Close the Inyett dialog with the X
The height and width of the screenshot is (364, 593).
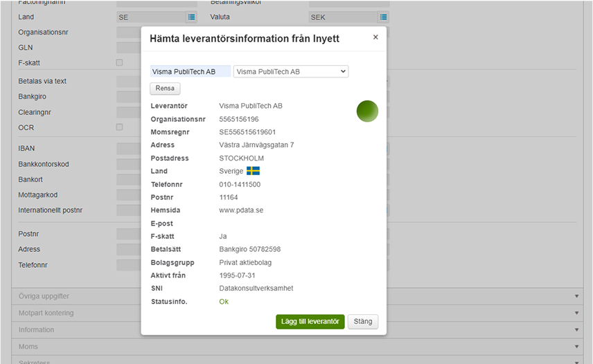375,37
